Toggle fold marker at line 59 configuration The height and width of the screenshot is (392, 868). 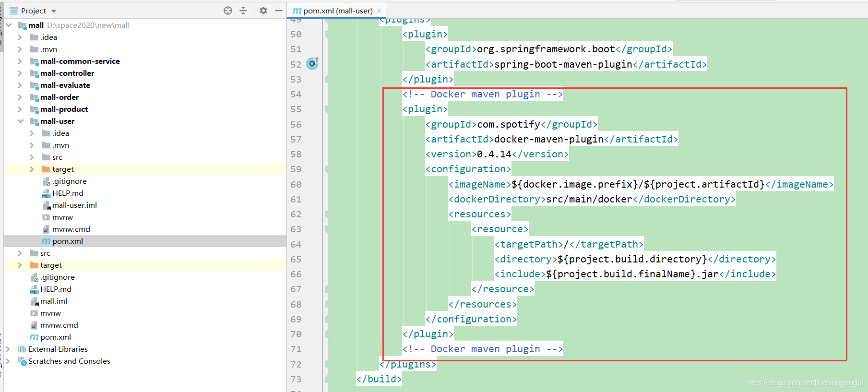pos(327,169)
